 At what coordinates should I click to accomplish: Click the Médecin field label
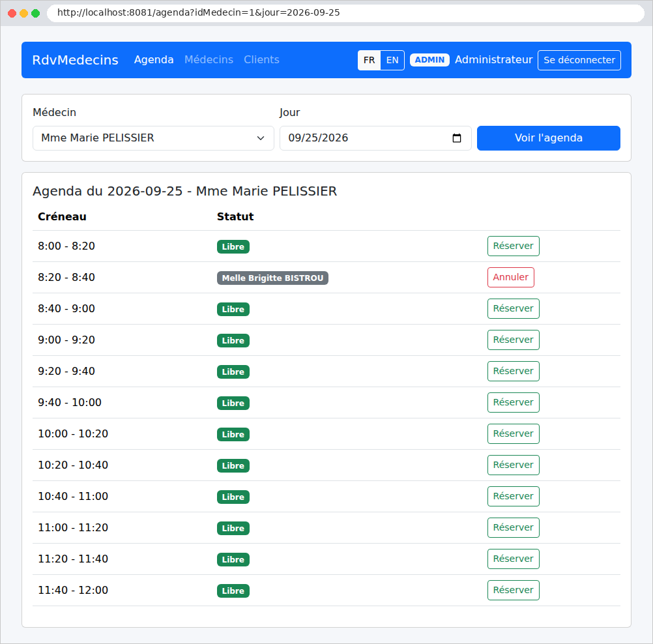click(x=54, y=113)
